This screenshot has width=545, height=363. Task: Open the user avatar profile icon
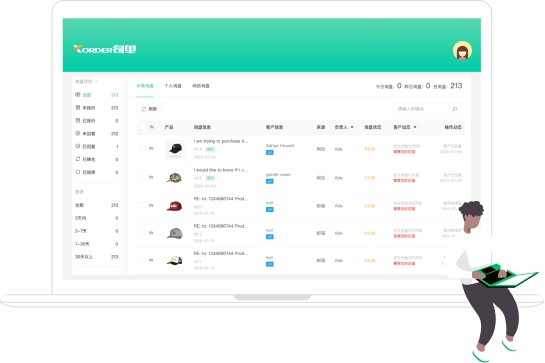point(462,51)
